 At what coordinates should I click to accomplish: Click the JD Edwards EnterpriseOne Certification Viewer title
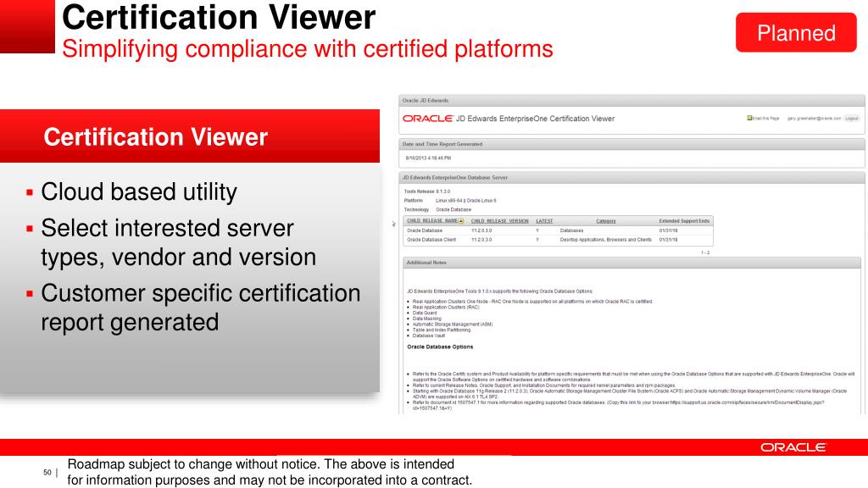pos(536,119)
